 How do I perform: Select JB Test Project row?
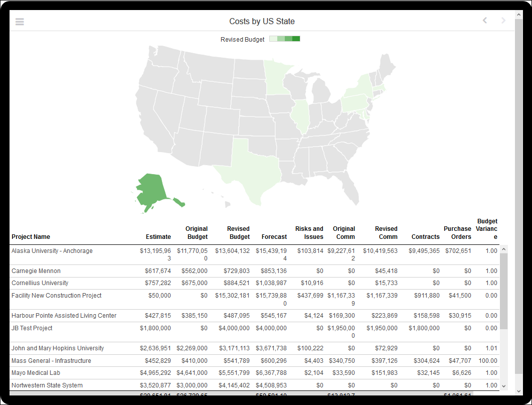coord(254,332)
